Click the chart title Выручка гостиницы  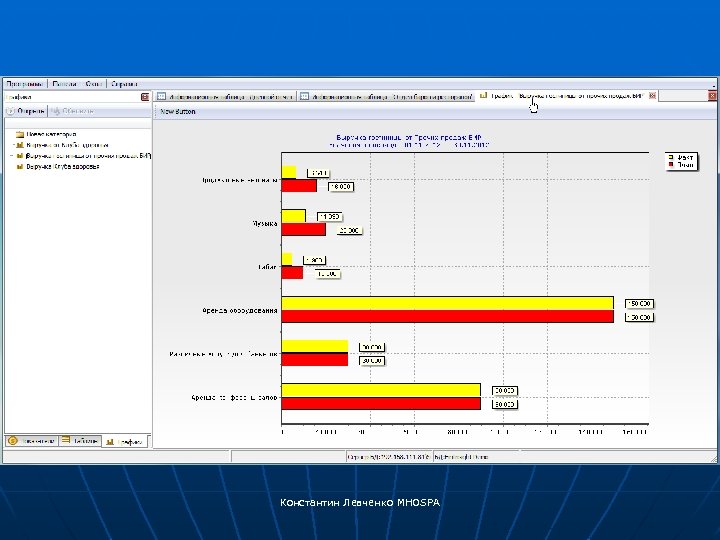click(x=409, y=137)
